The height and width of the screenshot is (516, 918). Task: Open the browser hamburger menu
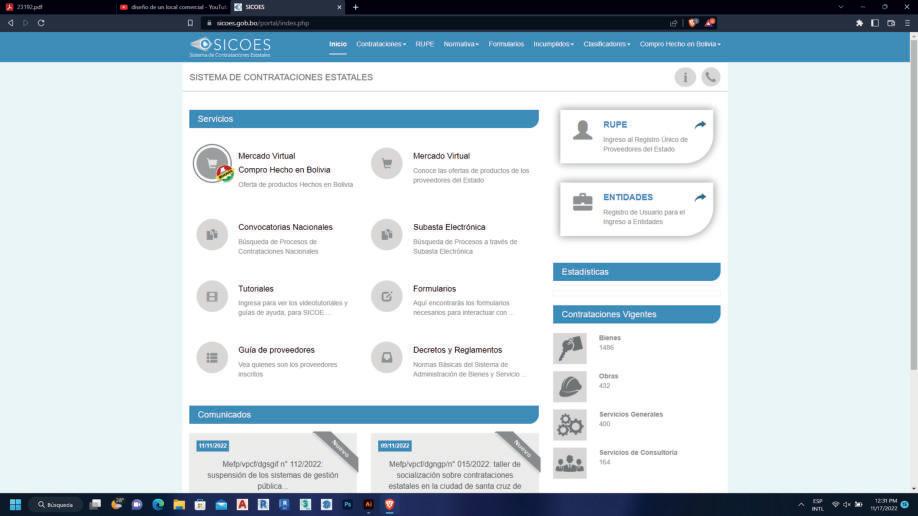[x=907, y=23]
